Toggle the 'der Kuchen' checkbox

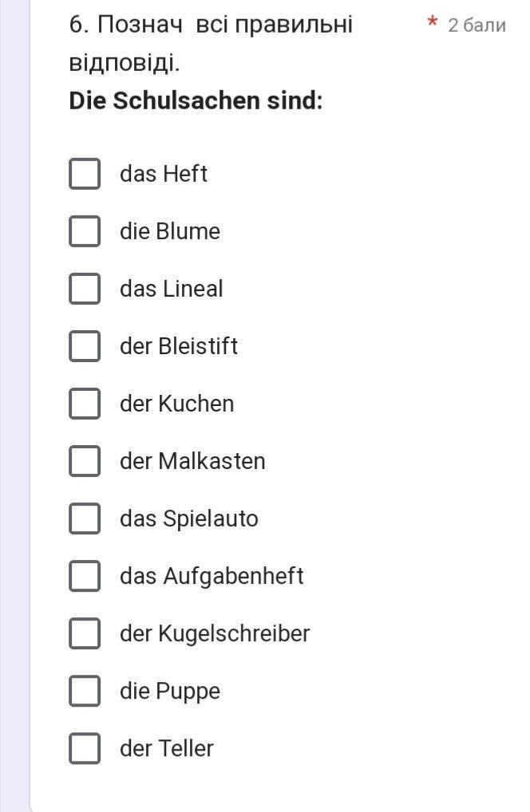(85, 404)
